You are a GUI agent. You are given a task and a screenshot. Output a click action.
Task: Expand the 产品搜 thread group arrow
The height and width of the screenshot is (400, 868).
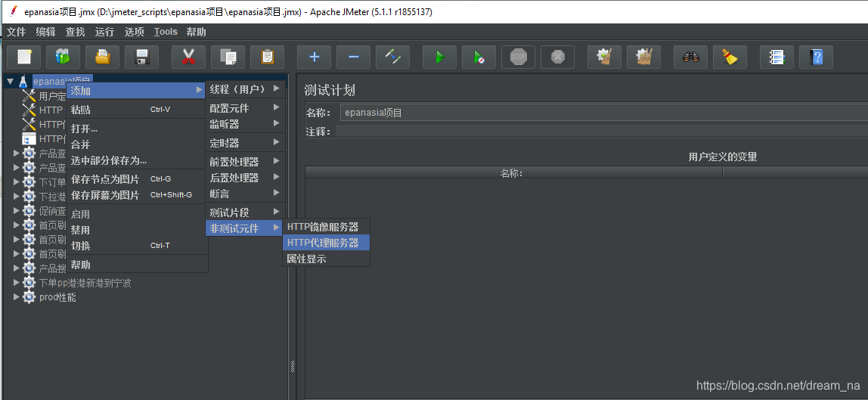pos(16,268)
